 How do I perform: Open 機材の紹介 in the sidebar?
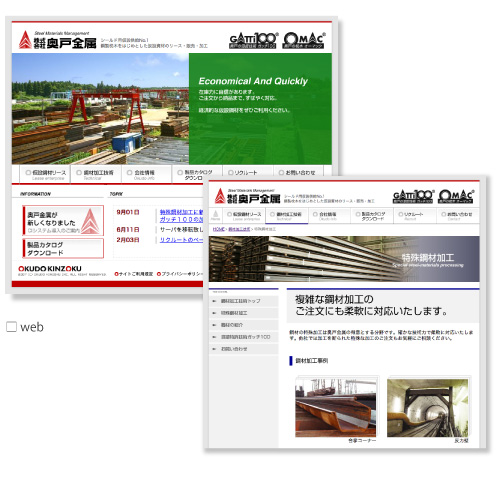click(244, 325)
